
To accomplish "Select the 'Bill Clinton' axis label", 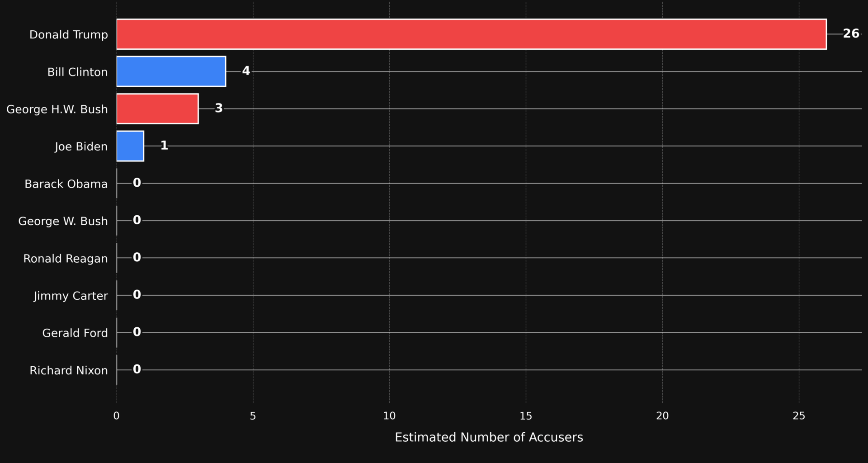I will click(78, 72).
